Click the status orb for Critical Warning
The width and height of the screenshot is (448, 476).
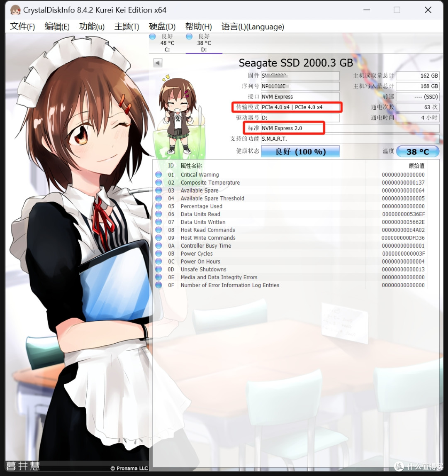pos(158,175)
